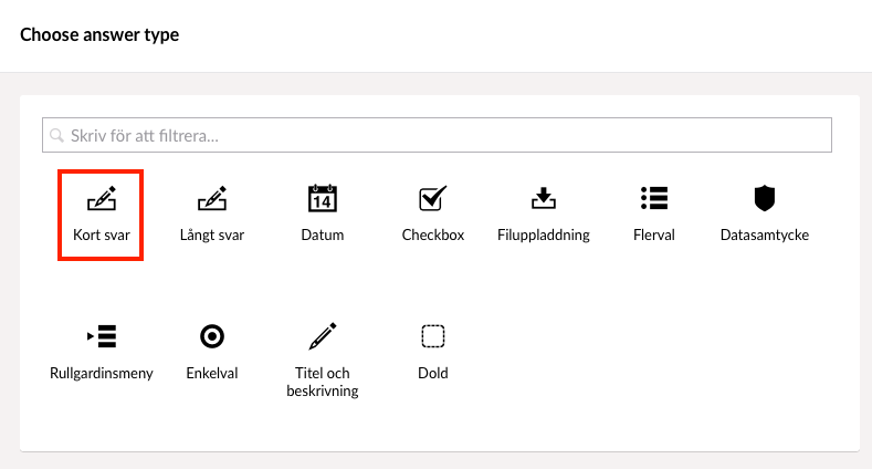Pick the Datasamtycke shield icon

[x=765, y=198]
